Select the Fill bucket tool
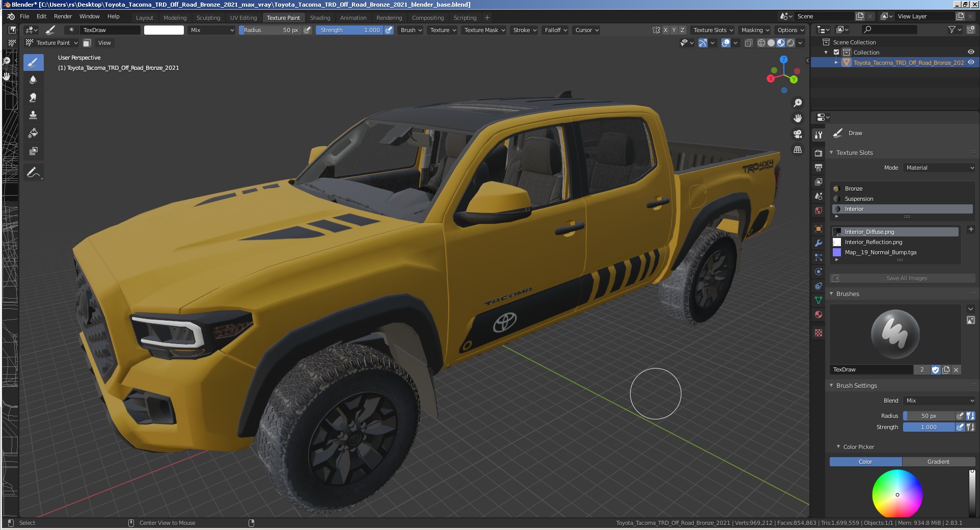The width and height of the screenshot is (980, 530). tap(33, 133)
